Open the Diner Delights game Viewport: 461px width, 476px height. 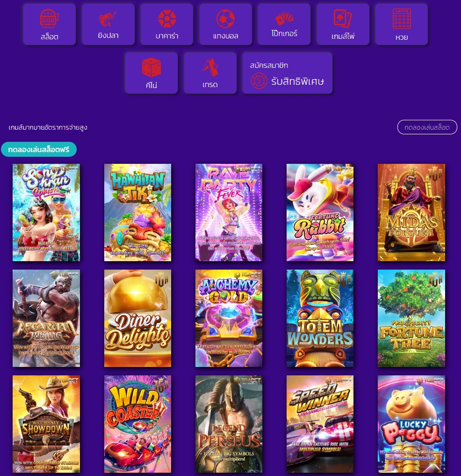(138, 318)
